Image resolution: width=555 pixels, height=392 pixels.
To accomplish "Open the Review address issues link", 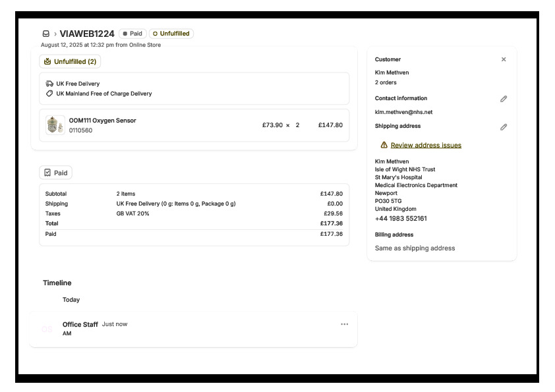I will pyautogui.click(x=426, y=145).
